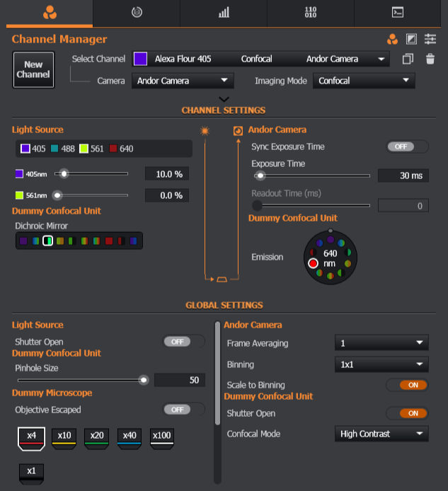448x491 pixels.
Task: Click the New Channel button
Action: pos(33,69)
